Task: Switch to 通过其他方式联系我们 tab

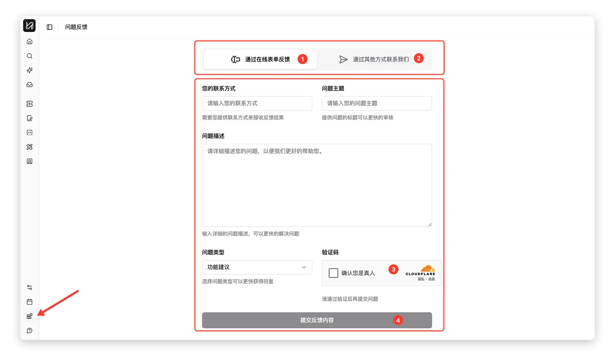Action: tap(374, 60)
